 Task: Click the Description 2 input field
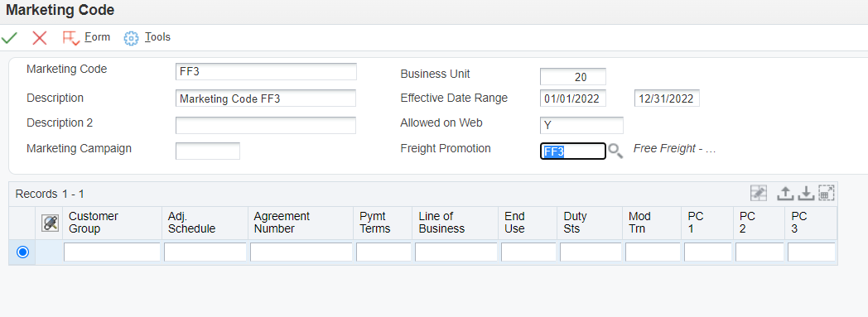[x=266, y=125]
